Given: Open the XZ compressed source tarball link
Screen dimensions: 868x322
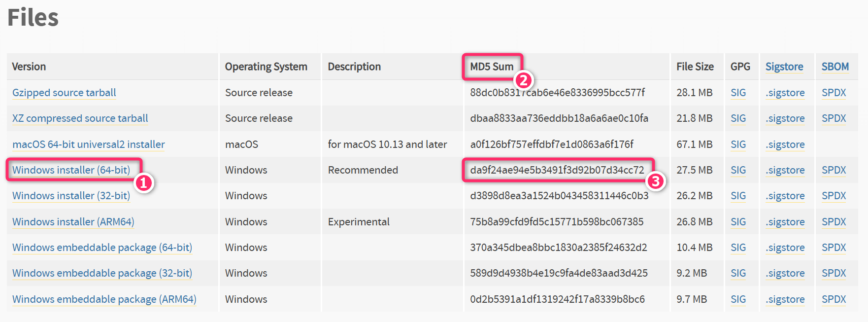Looking at the screenshot, I should 80,118.
